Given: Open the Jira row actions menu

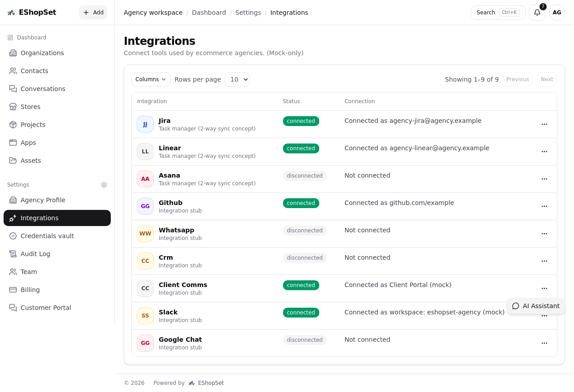Looking at the screenshot, I should tap(544, 124).
